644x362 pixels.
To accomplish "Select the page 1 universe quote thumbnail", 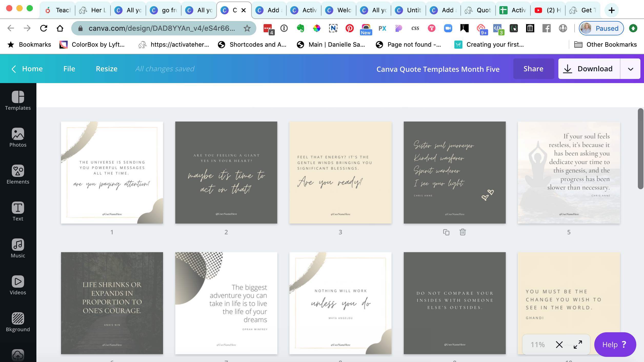I will (112, 173).
